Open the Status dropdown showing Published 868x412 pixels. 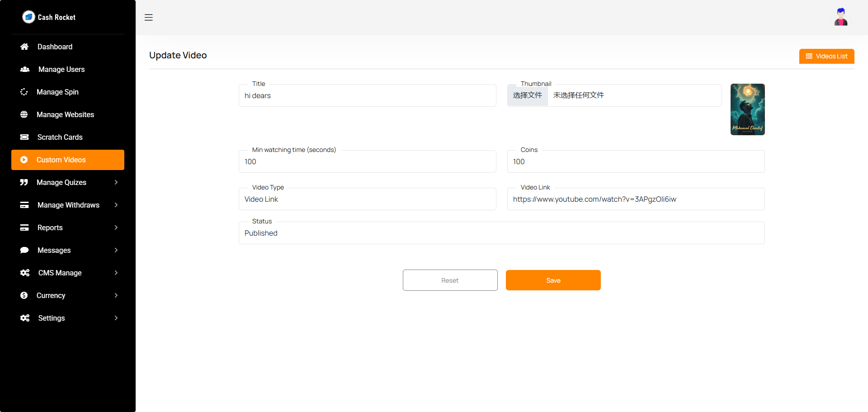[x=501, y=233]
